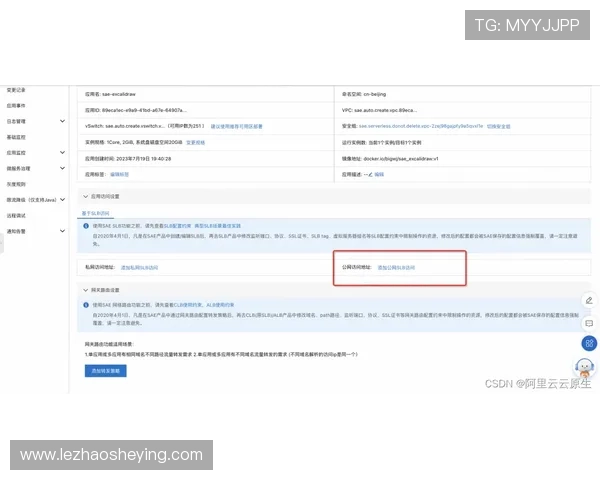
Task: Collapse the 应用访问设置 section
Action: point(85,197)
